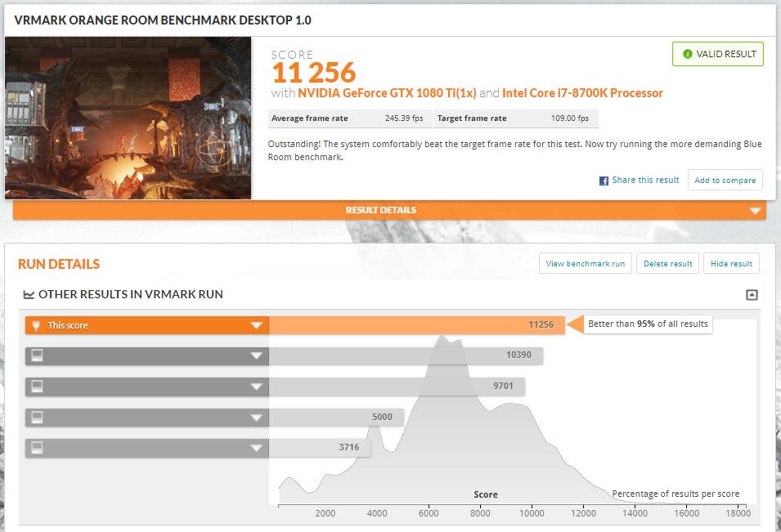781x532 pixels.
Task: Click the 10390 score bar
Action: (406, 355)
